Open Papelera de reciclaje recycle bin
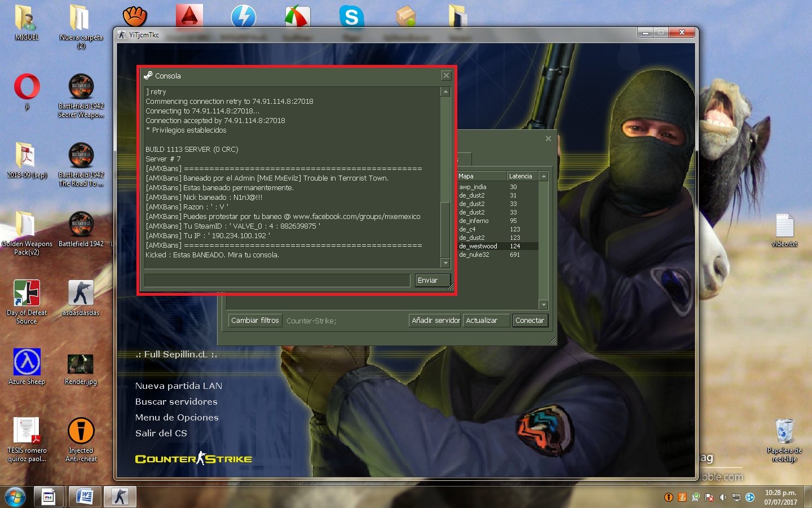812x508 pixels. (x=784, y=440)
